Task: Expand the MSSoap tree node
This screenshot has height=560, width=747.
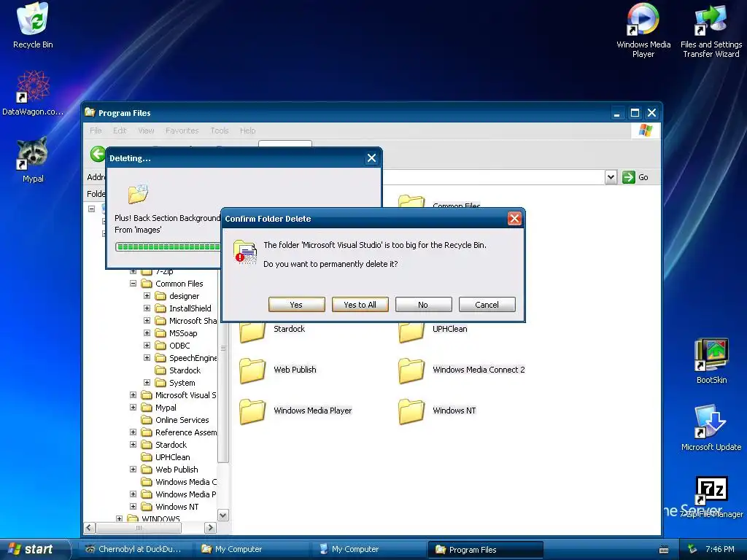Action: click(x=147, y=332)
